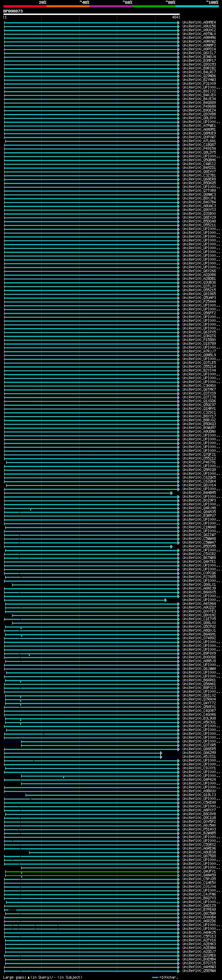Select the UniRef100_B4KJE0 label
Image resolution: width=222 pixels, height=980 pixels.
coord(199,95)
